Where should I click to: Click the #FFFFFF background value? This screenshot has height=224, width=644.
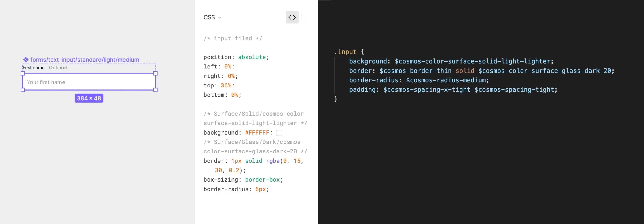pyautogui.click(x=257, y=133)
